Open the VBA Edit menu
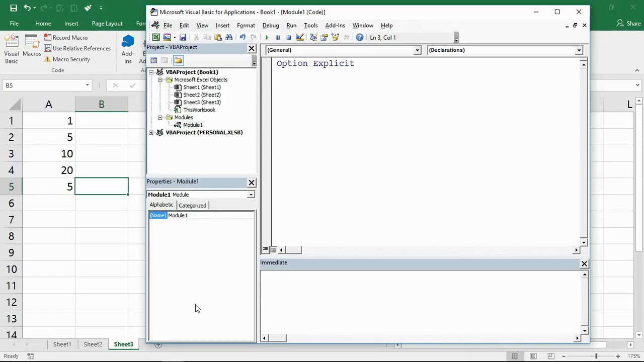Viewport: 644px width, 362px height. (x=184, y=25)
